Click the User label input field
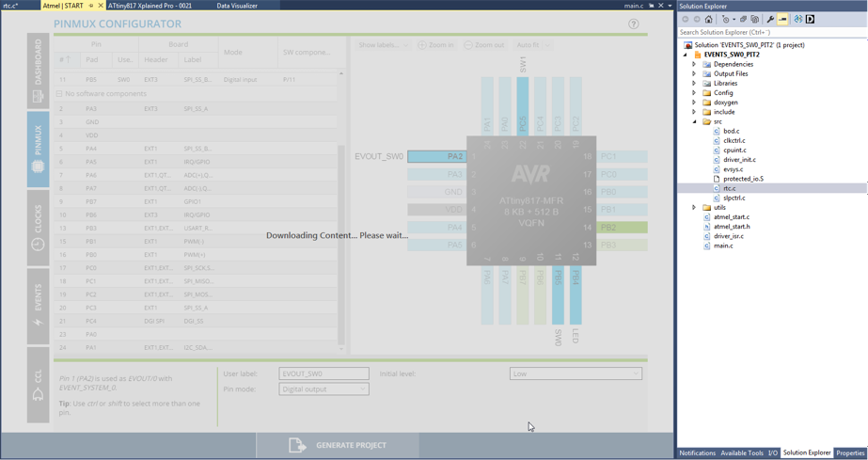Screen dimensions: 868x460 click(324, 373)
